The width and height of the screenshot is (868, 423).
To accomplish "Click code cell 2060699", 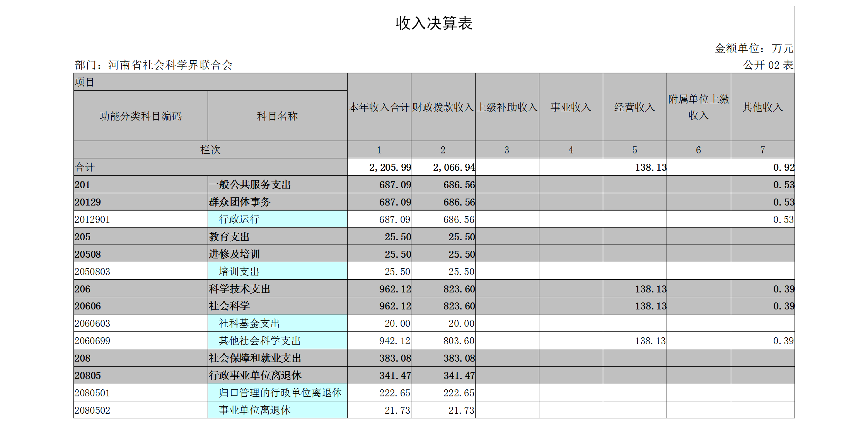I will coord(92,341).
